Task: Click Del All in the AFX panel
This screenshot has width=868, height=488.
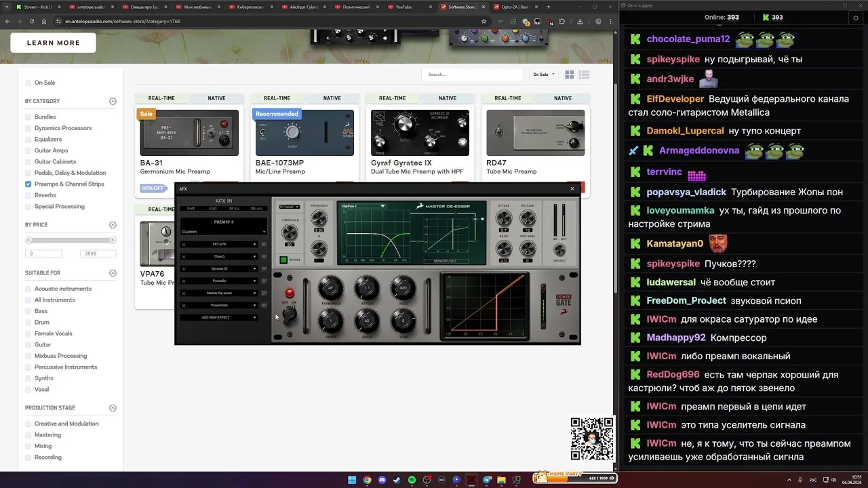Action: point(256,209)
